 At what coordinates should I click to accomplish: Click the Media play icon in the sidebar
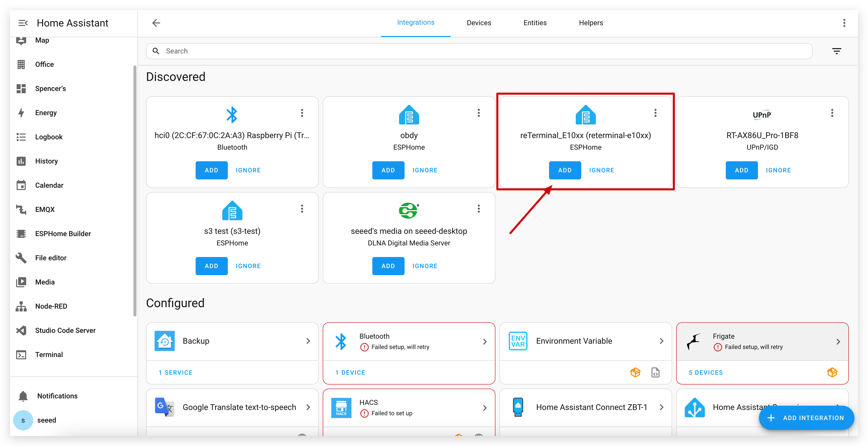21,282
